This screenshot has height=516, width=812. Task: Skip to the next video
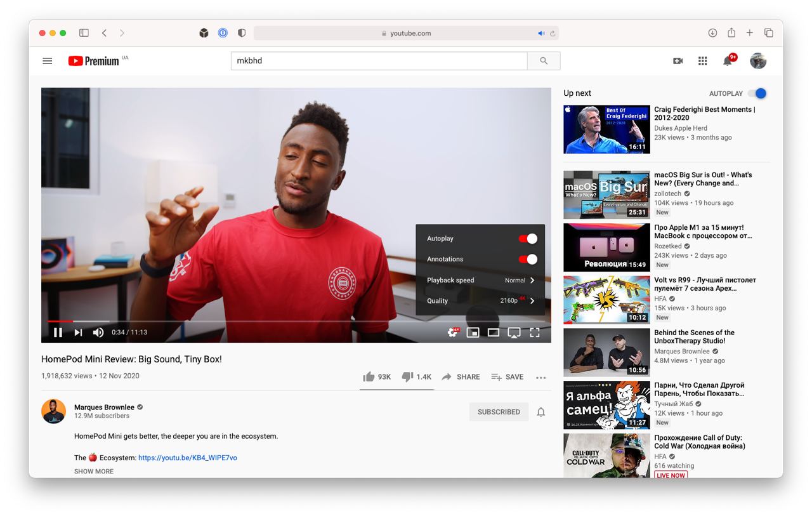pos(78,332)
